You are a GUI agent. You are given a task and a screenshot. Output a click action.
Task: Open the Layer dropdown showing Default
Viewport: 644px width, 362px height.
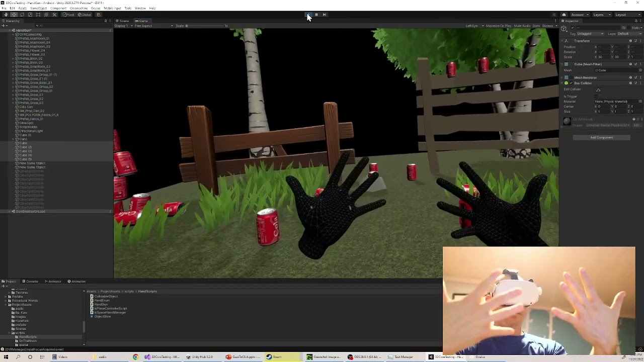(630, 33)
